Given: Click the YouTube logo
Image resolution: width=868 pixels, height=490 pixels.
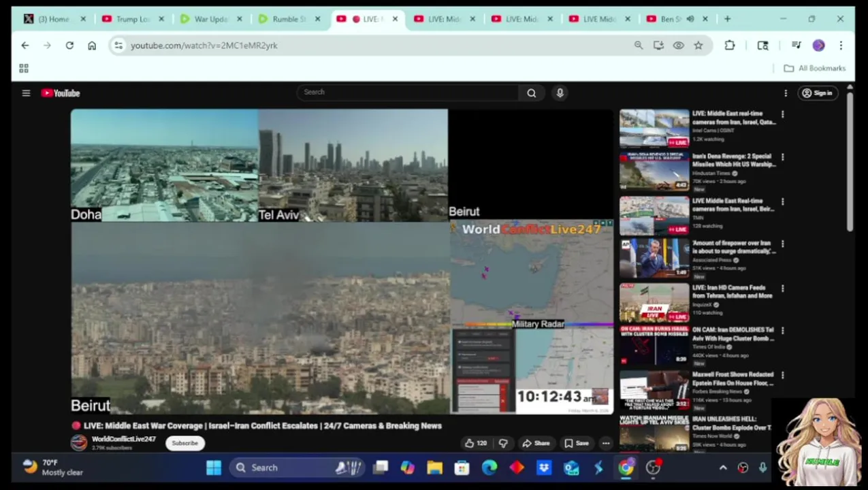Looking at the screenshot, I should [x=61, y=93].
